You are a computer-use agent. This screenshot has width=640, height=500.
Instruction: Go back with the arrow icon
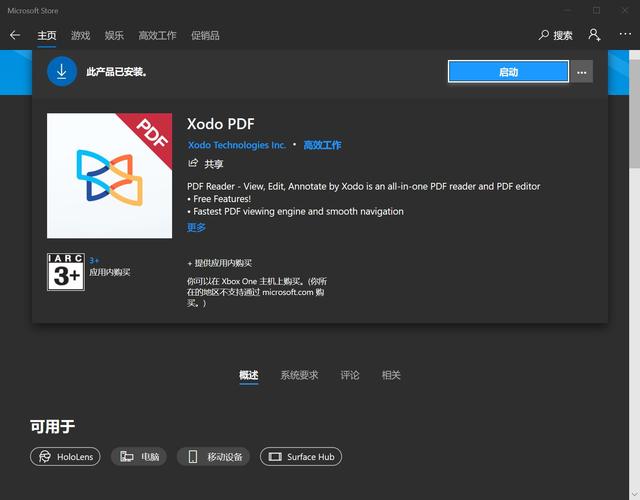click(15, 35)
